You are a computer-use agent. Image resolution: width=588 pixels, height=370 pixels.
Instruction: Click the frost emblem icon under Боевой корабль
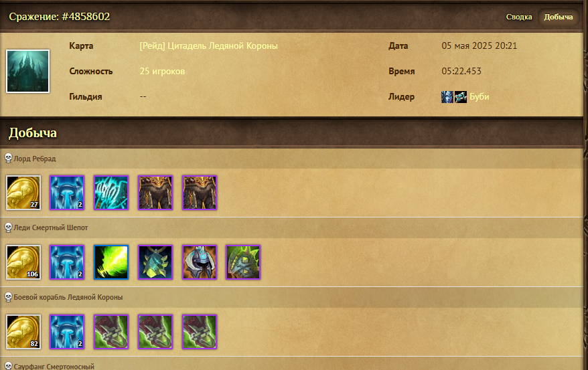tap(67, 332)
